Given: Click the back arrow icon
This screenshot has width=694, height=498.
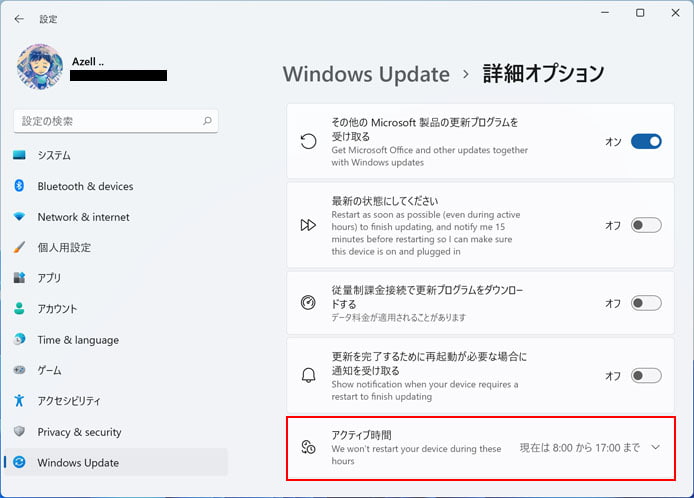Looking at the screenshot, I should pyautogui.click(x=19, y=19).
